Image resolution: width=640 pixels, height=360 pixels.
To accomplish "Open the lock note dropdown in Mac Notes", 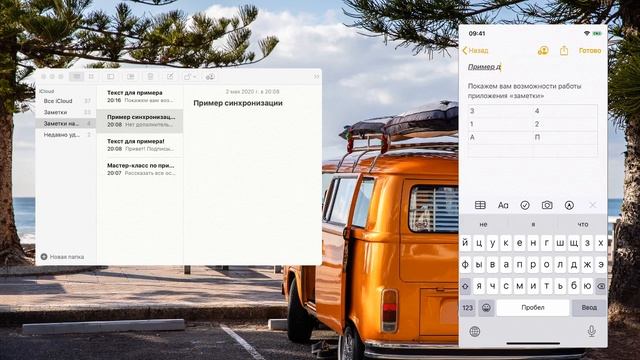I will point(190,77).
